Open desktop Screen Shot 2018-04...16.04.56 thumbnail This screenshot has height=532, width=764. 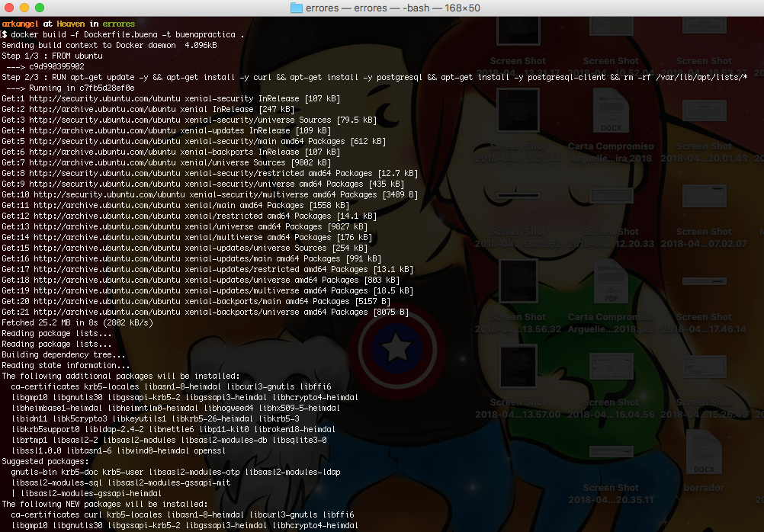[611, 367]
